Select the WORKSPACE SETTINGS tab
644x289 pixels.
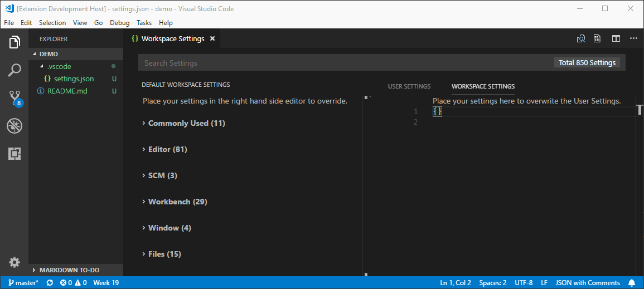[x=483, y=86]
